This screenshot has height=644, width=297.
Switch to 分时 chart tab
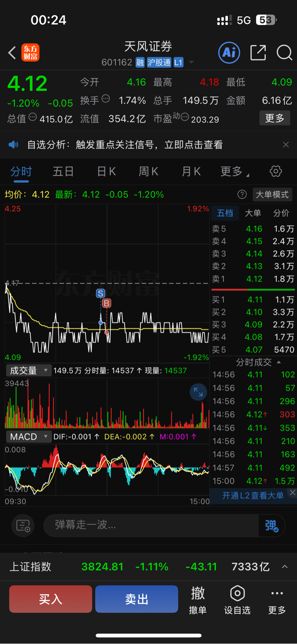click(x=21, y=171)
